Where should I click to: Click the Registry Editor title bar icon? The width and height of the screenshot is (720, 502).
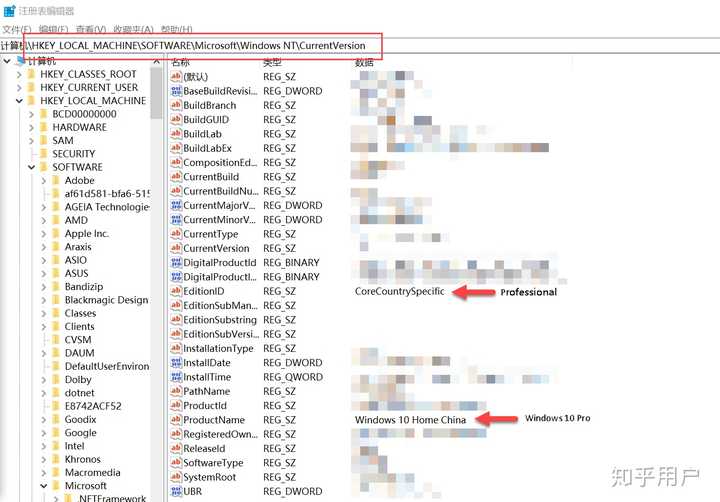coord(9,11)
